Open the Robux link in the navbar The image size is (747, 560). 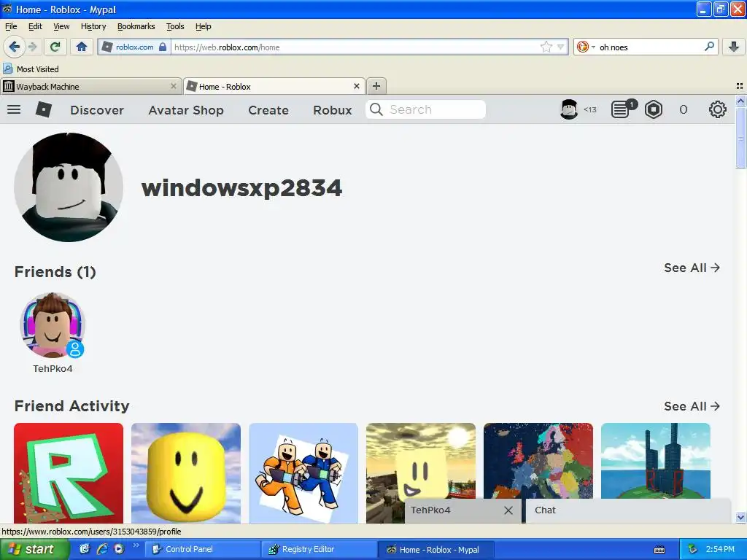point(333,110)
